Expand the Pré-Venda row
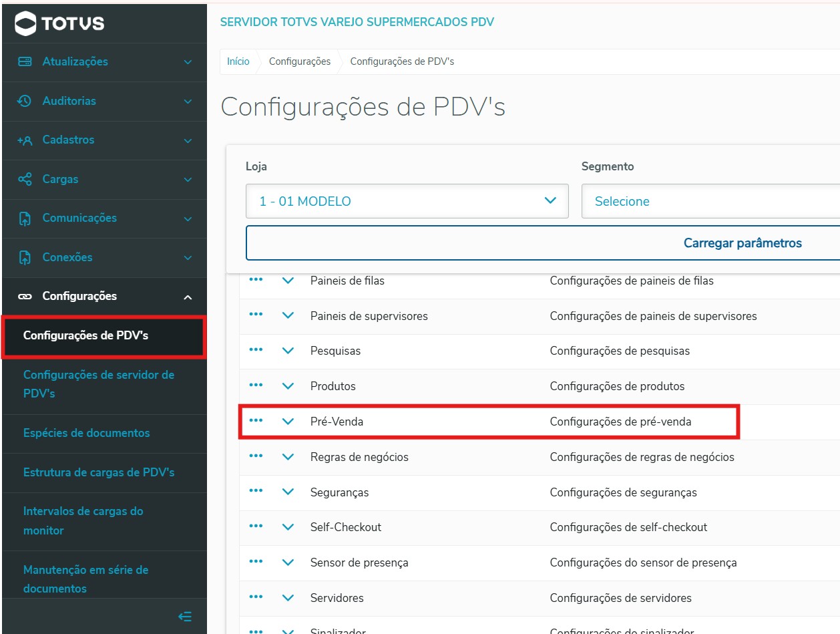Viewport: 840px width, 634px height. click(288, 422)
